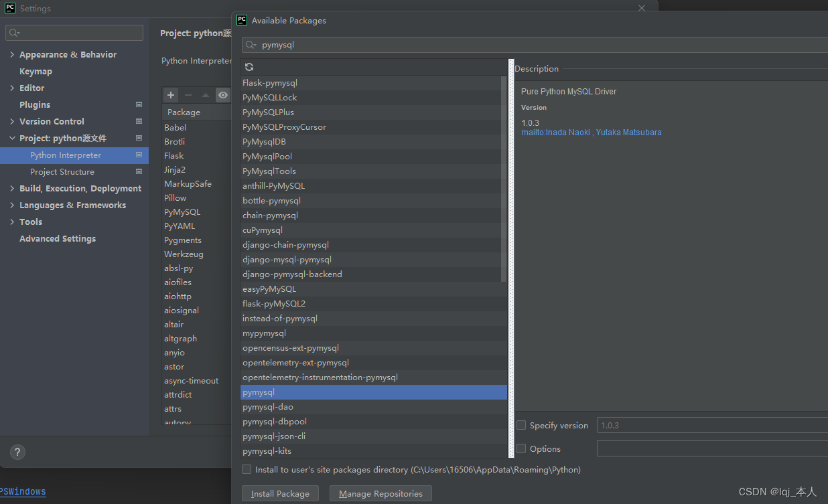
Task: Open the Plugins settings page
Action: click(x=35, y=104)
